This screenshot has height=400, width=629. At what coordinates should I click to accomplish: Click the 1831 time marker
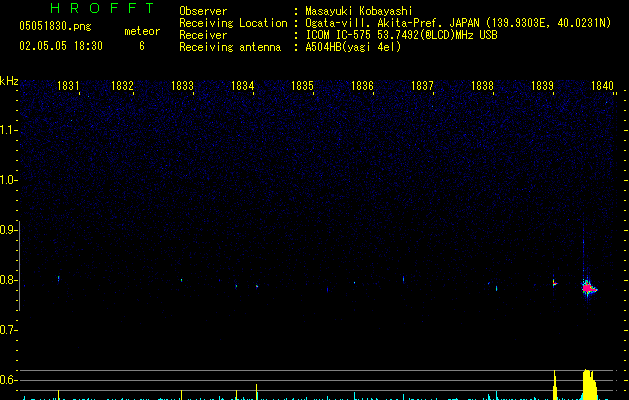[68, 85]
